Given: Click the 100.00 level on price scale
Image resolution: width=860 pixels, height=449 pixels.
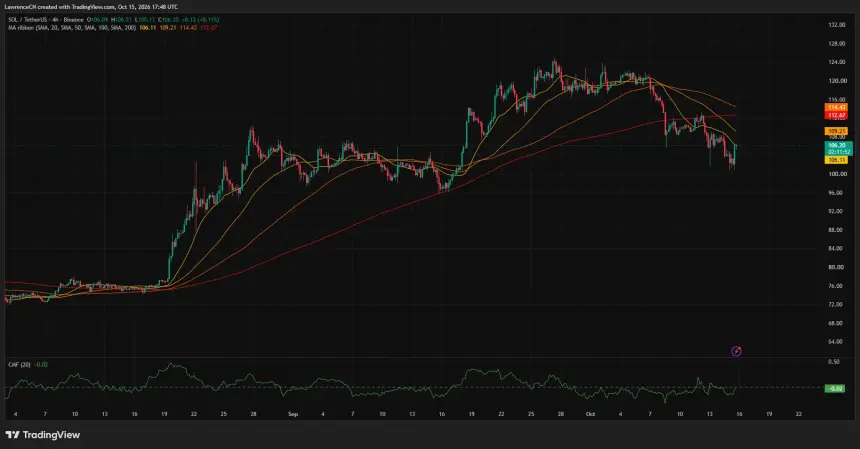Looking at the screenshot, I should click(x=837, y=174).
